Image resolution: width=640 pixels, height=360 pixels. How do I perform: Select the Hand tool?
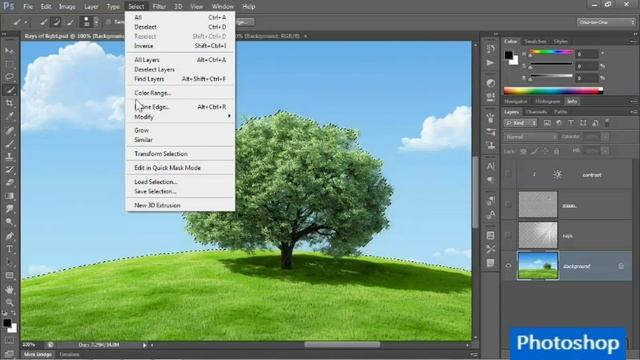(9, 289)
